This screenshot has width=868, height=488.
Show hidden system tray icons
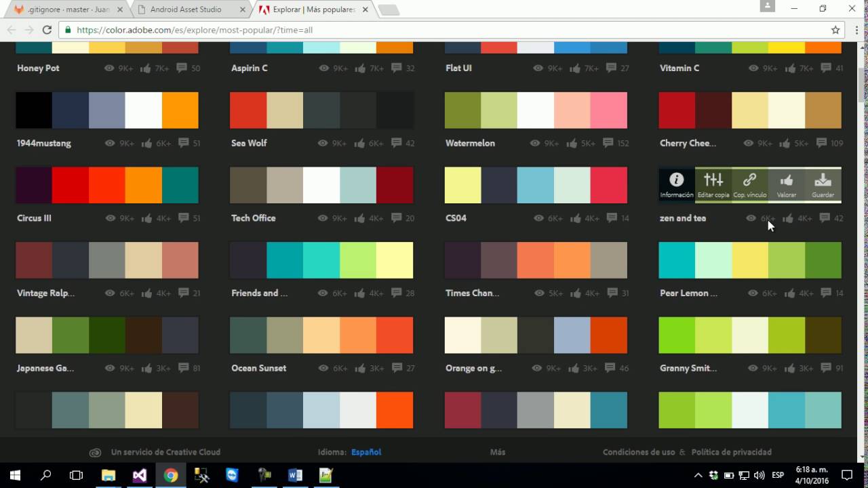point(698,475)
